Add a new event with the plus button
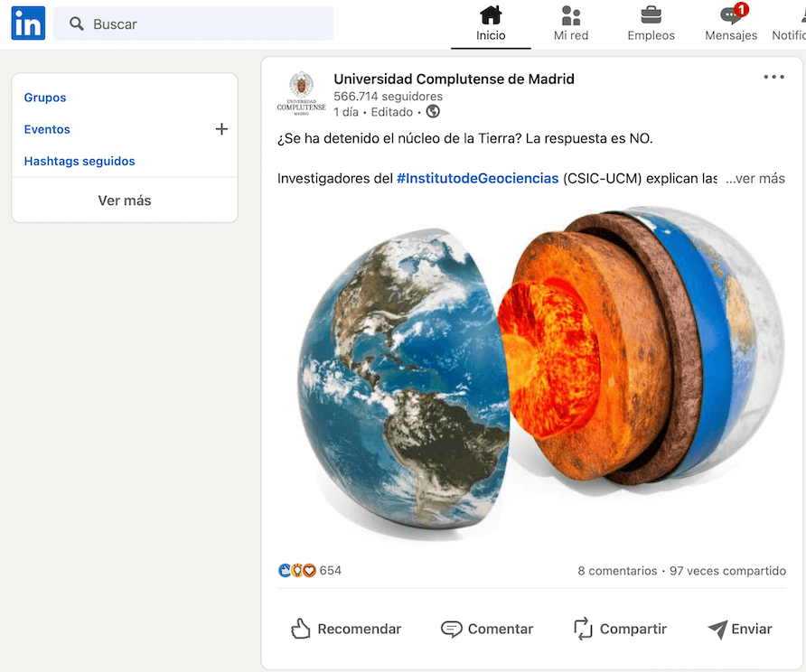806x672 pixels. 221,129
